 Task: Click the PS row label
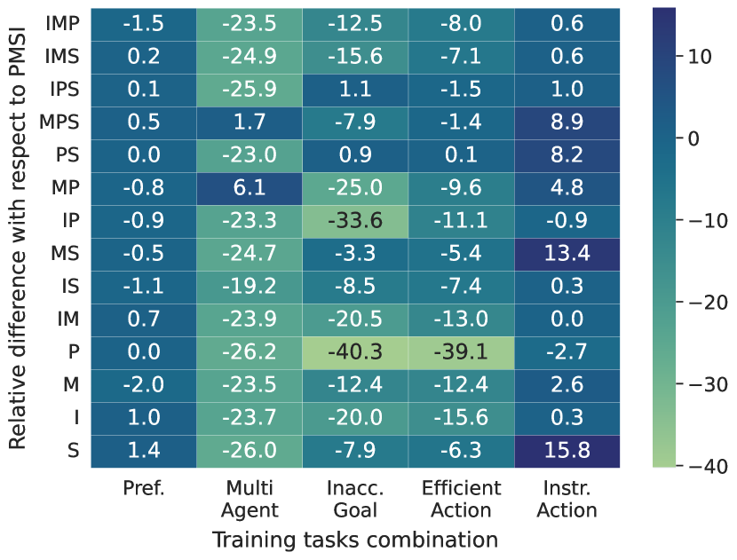coord(67,154)
